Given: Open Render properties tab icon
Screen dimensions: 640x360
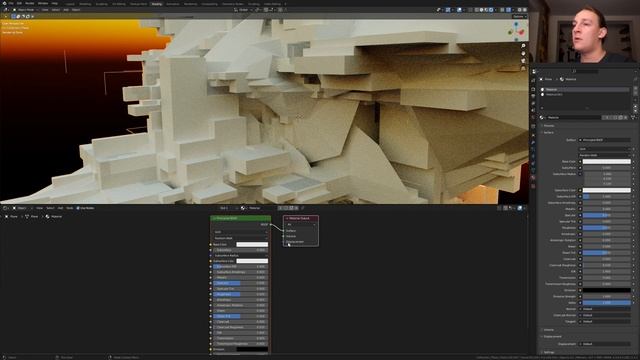Looking at the screenshot, I should pyautogui.click(x=533, y=89).
